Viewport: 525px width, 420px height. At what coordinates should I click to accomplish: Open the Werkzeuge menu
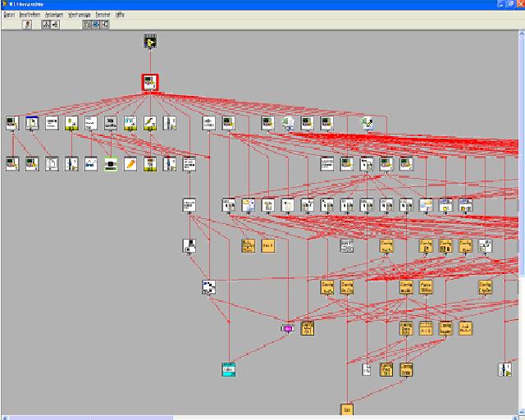tap(80, 15)
